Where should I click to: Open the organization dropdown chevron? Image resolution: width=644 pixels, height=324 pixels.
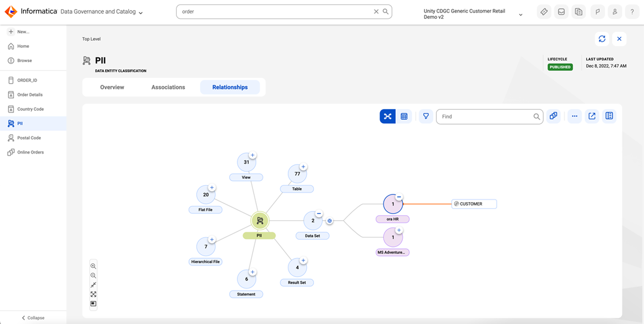click(521, 15)
